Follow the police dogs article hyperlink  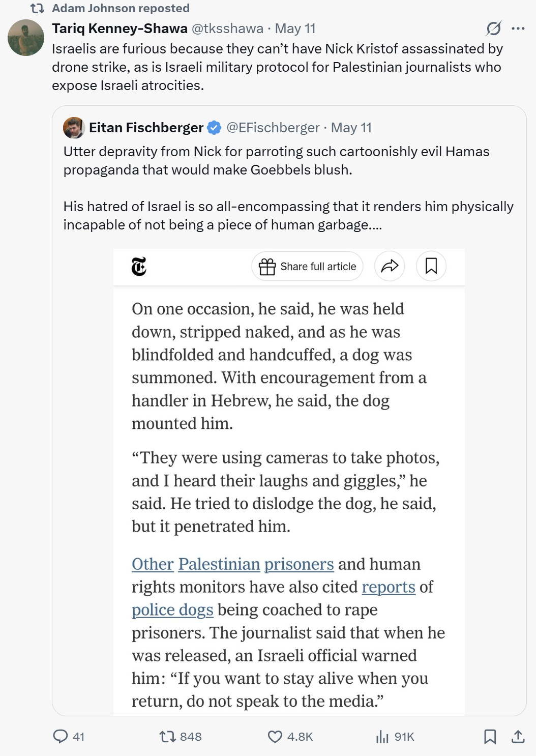coord(172,609)
